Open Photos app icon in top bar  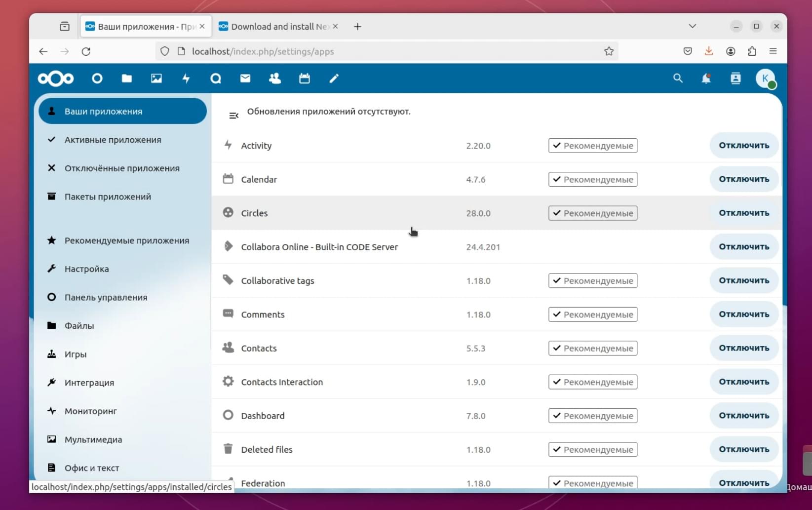(x=156, y=78)
